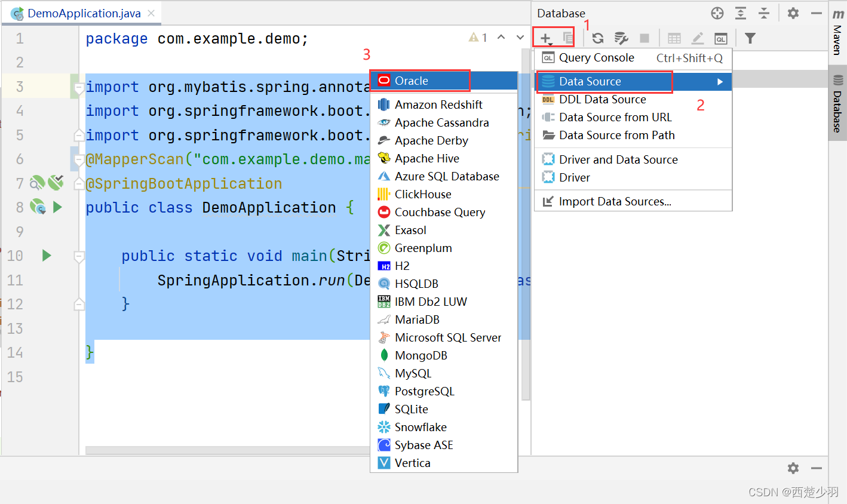The image size is (847, 504).
Task: Select the Driver menu item
Action: coord(633,177)
